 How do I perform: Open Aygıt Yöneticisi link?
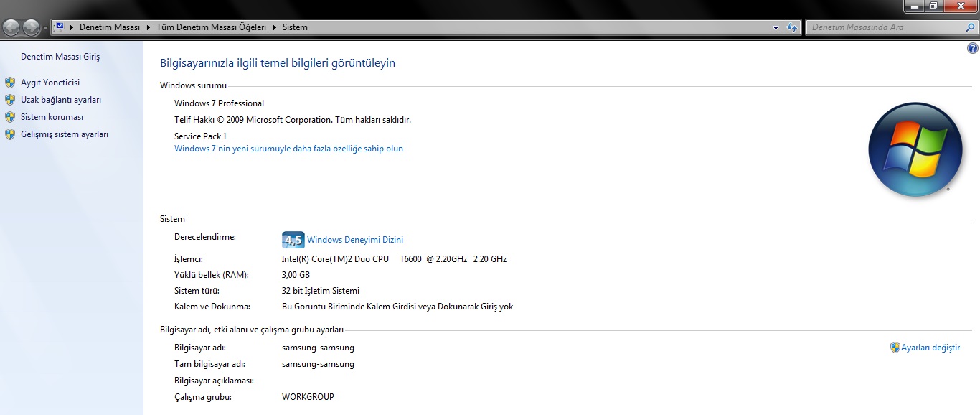pyautogui.click(x=50, y=83)
